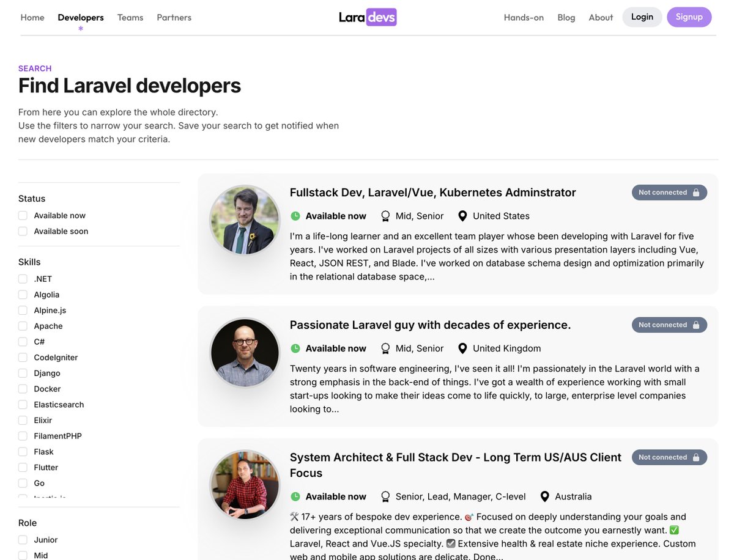Click the location pin beside United States

(x=462, y=216)
